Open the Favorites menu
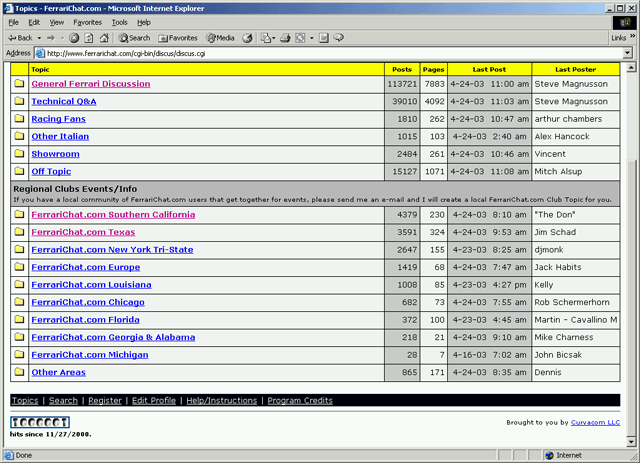Viewport: 640px width, 463px height. point(87,22)
